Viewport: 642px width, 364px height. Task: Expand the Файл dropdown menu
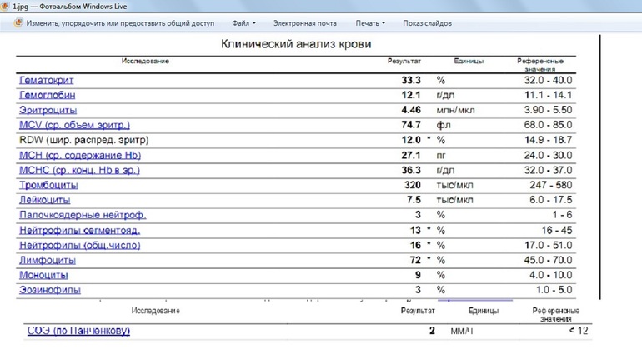[243, 23]
